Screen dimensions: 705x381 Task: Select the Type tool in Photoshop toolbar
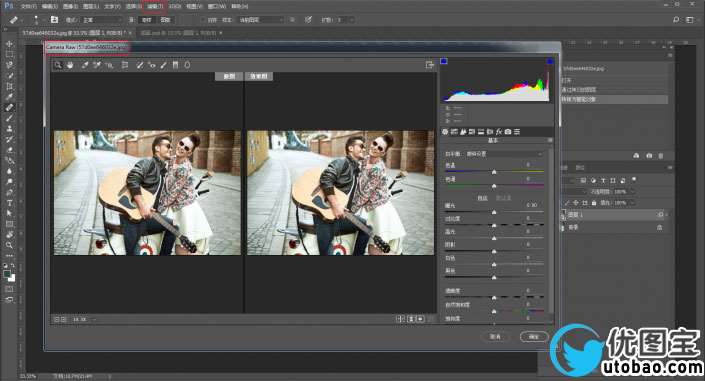tap(9, 203)
